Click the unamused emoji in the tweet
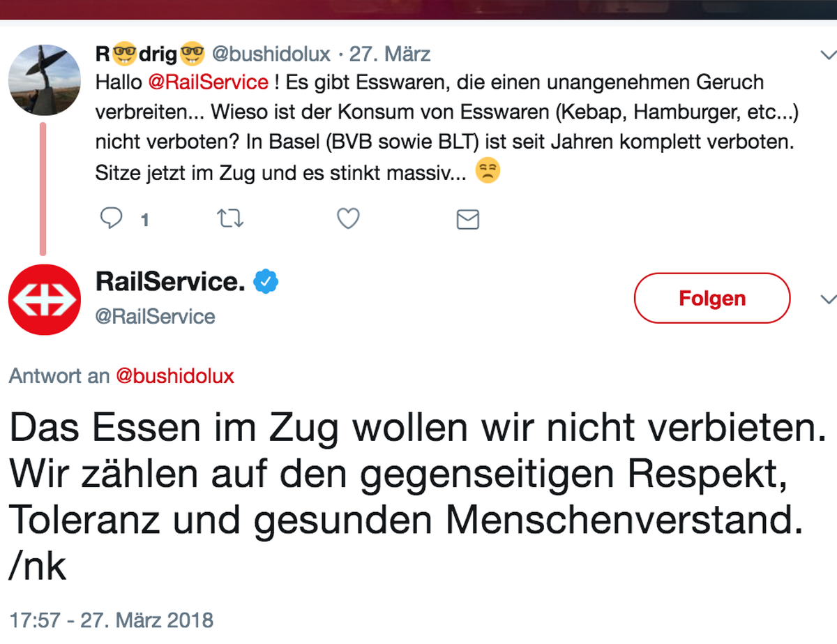The image size is (837, 644). click(488, 172)
